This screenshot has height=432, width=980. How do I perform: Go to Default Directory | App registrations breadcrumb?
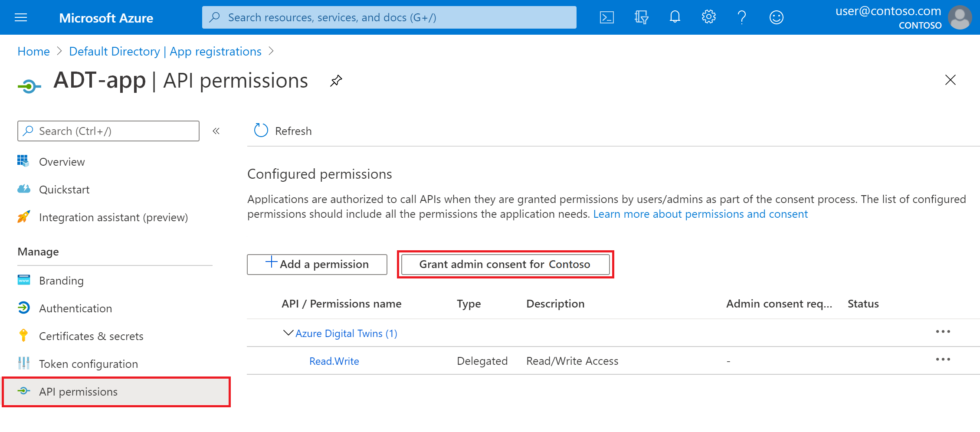[165, 51]
